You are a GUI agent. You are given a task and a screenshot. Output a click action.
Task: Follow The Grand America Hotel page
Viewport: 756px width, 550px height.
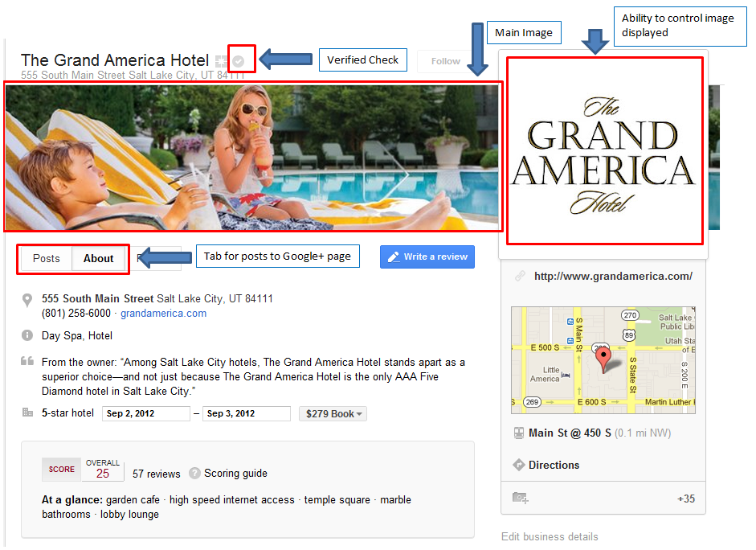[x=446, y=61]
